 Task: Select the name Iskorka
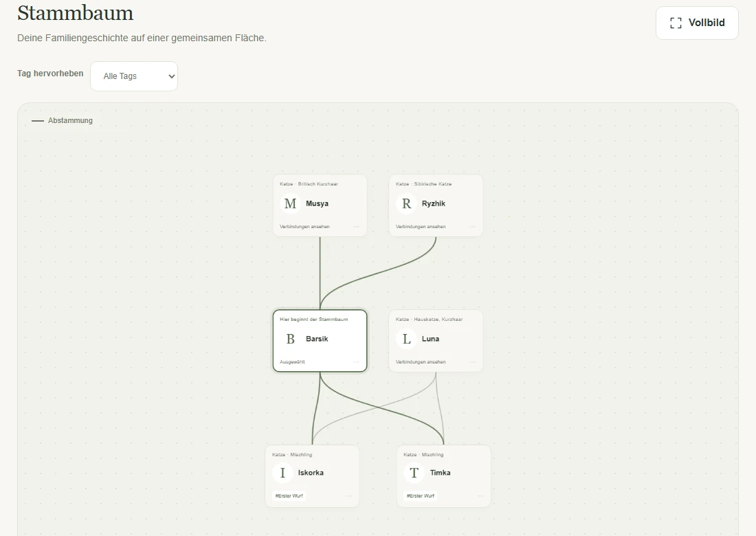311,473
